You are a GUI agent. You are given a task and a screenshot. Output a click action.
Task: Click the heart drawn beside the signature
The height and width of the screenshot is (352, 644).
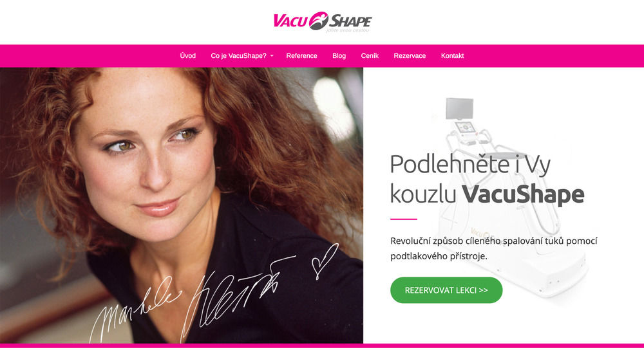point(325,261)
